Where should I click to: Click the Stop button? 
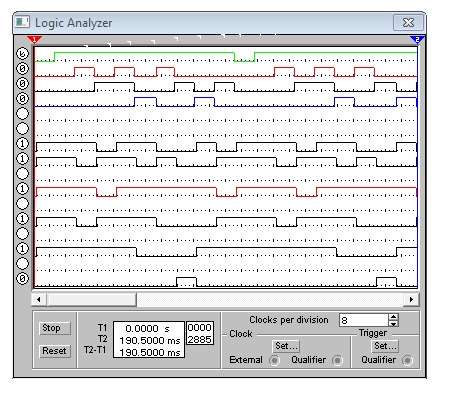click(55, 328)
